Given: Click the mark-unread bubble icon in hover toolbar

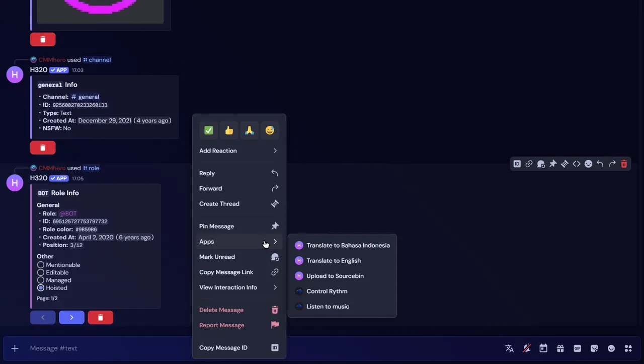Looking at the screenshot, I should (541, 164).
